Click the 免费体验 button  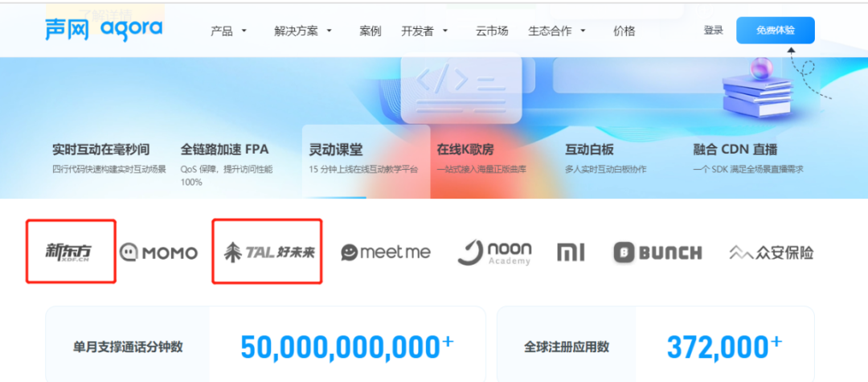pyautogui.click(x=775, y=31)
